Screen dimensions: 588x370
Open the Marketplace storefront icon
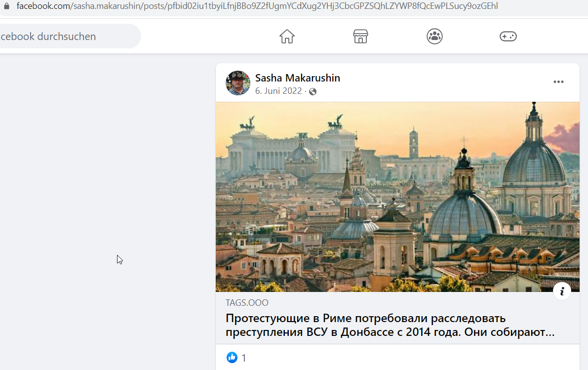[360, 37]
